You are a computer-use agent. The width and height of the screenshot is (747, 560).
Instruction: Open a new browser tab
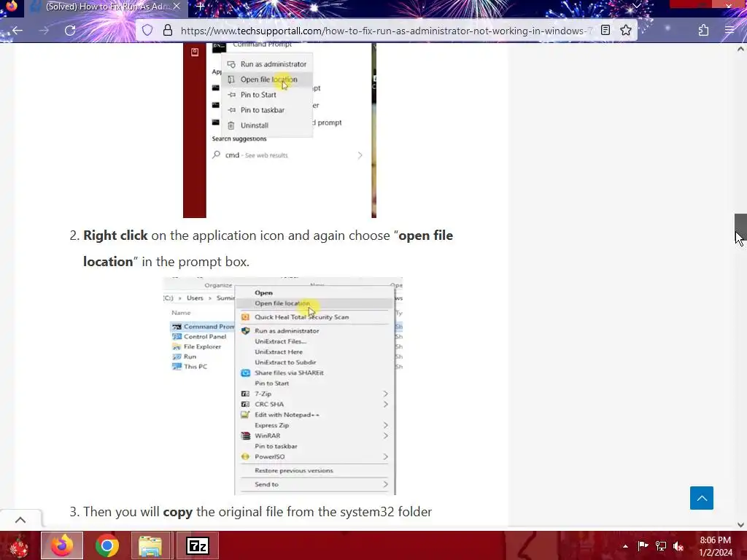[x=201, y=7]
